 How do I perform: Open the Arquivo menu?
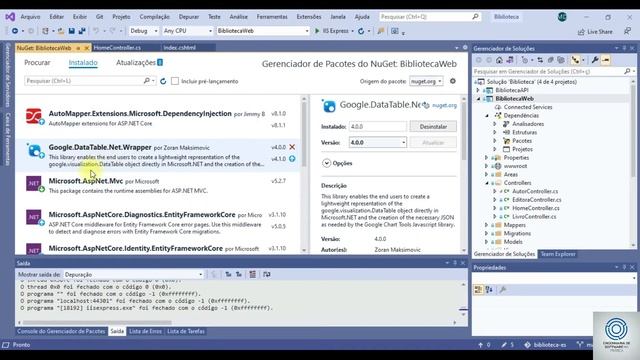click(x=30, y=17)
